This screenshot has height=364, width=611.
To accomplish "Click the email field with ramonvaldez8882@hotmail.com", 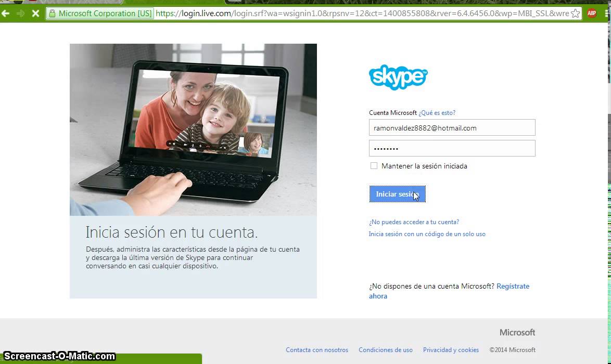I will tap(452, 128).
